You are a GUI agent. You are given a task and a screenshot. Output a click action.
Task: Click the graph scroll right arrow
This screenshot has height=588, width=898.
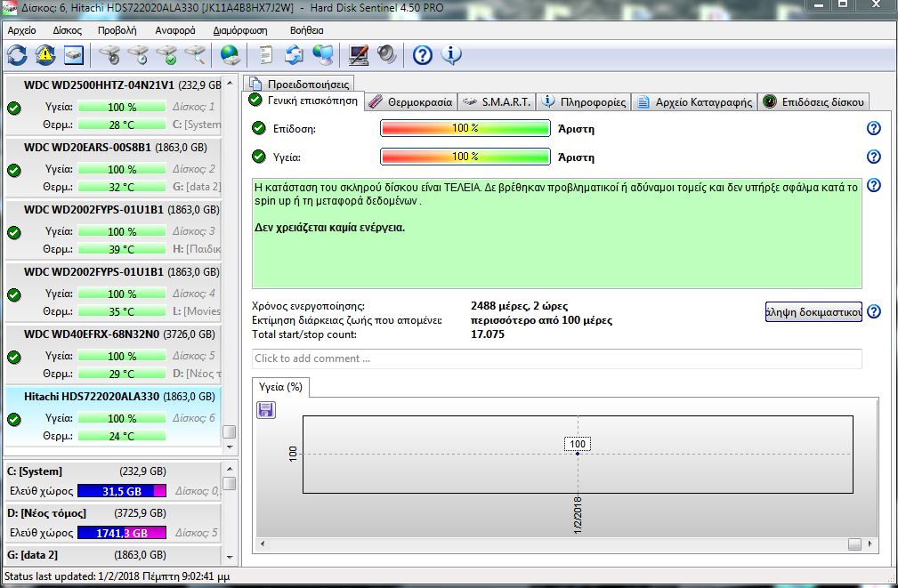tap(870, 544)
